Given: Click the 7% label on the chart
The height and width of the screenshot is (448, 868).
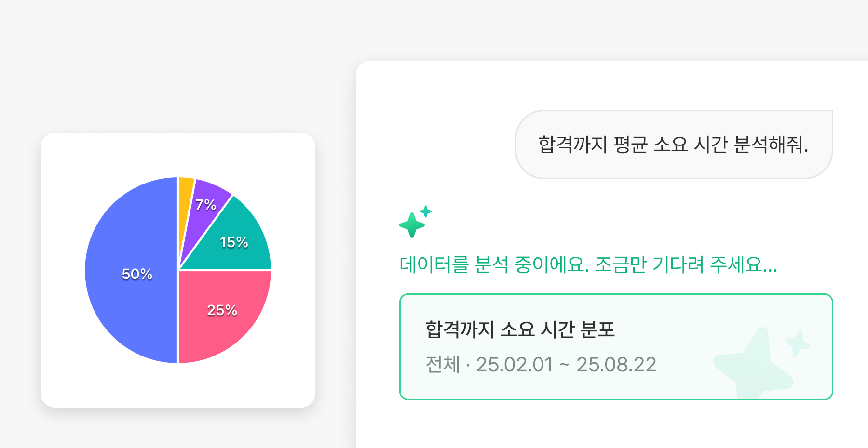Looking at the screenshot, I should (205, 205).
